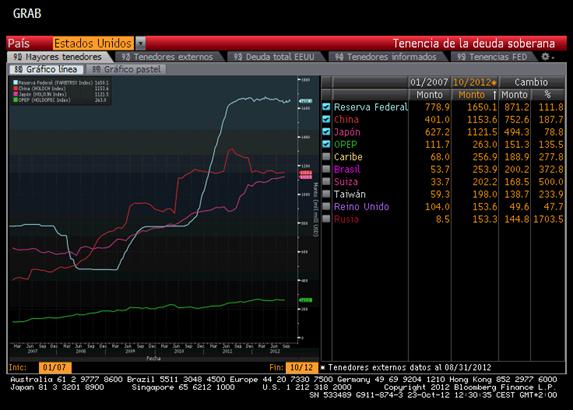Enable the Brasil series checkbox
573x410 pixels.
point(326,169)
